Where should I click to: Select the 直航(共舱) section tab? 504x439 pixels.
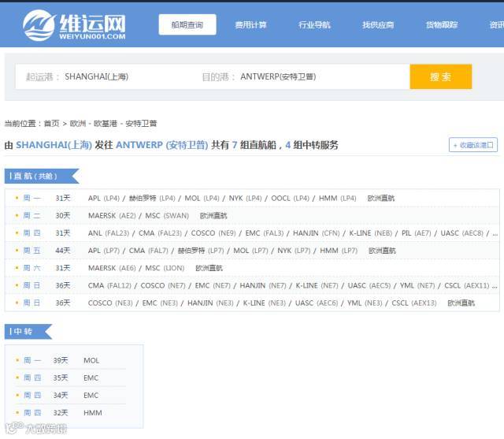point(42,176)
